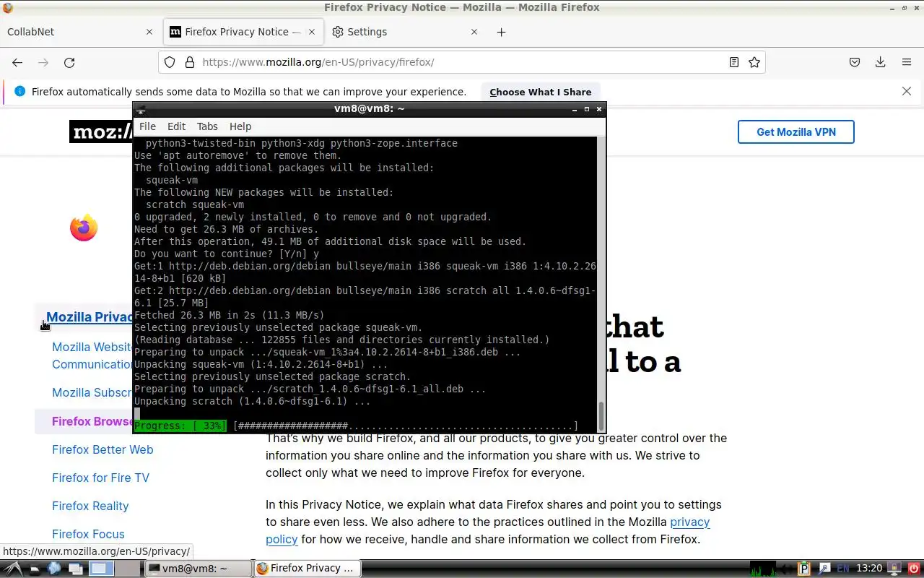The width and height of the screenshot is (924, 578).
Task: Switch to the Settings tab
Action: (x=405, y=32)
